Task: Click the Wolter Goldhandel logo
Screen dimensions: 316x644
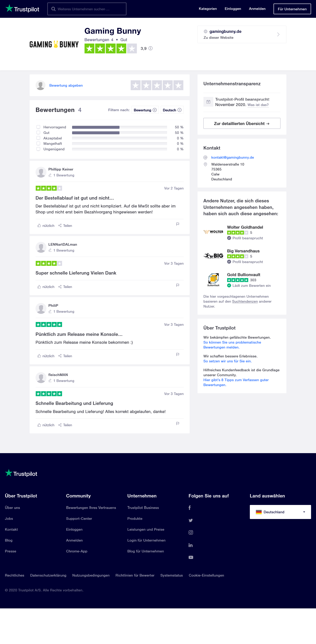Action: 213,232
